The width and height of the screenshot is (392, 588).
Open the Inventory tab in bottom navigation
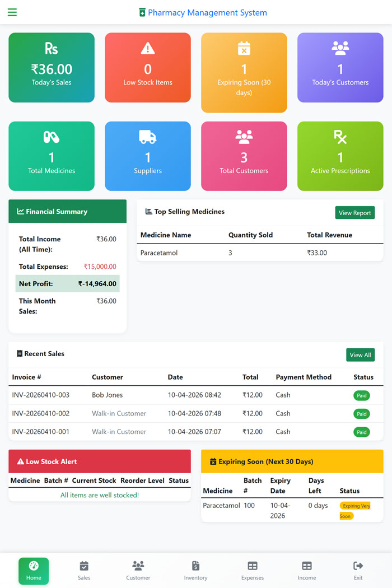(x=195, y=571)
